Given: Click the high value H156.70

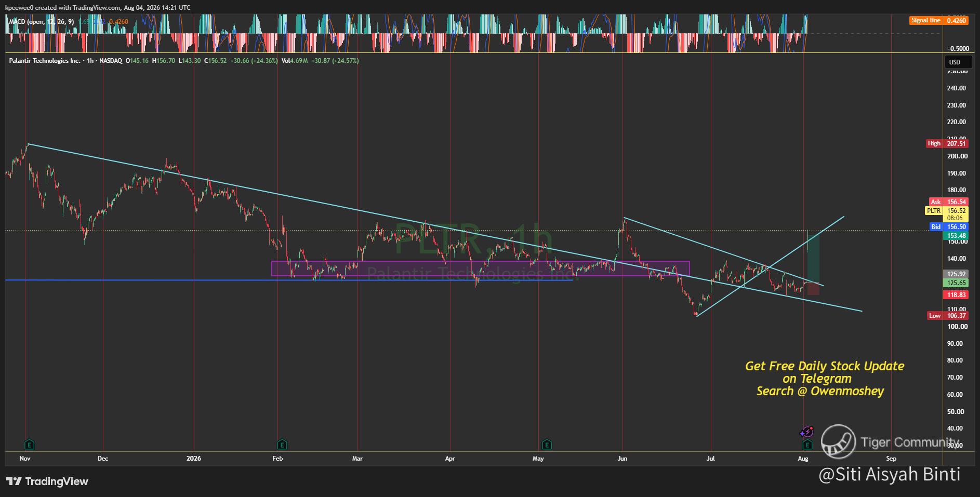Looking at the screenshot, I should coord(164,61).
